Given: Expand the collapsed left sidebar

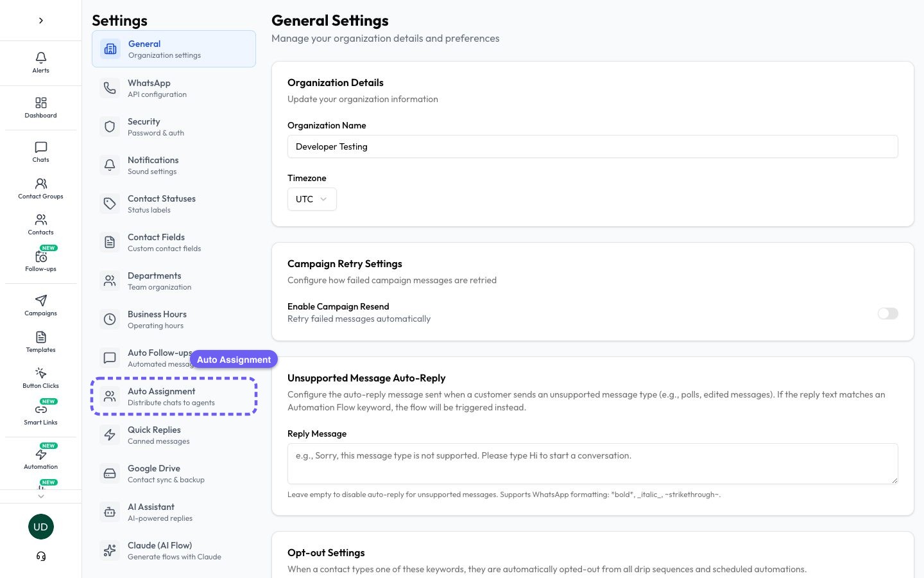Looking at the screenshot, I should (40, 21).
